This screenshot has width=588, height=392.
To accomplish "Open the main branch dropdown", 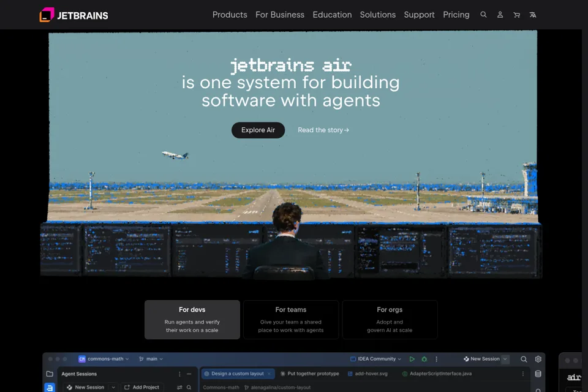I will point(151,359).
